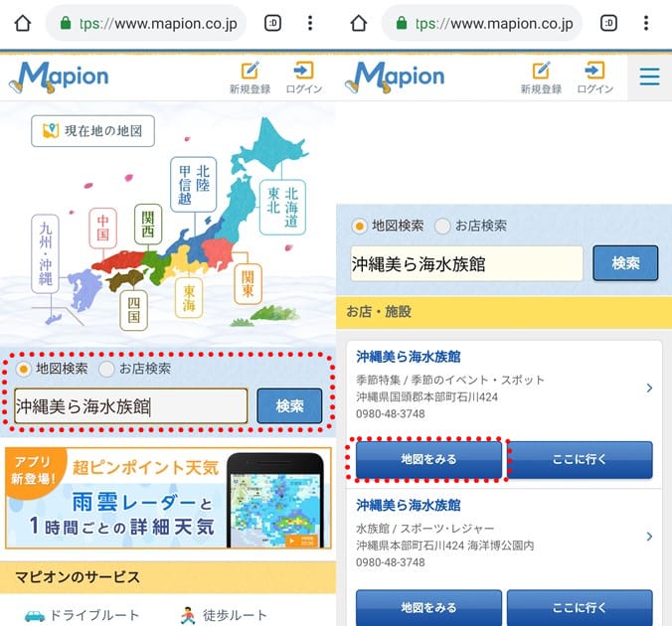Click 検索 button on left page

289,405
